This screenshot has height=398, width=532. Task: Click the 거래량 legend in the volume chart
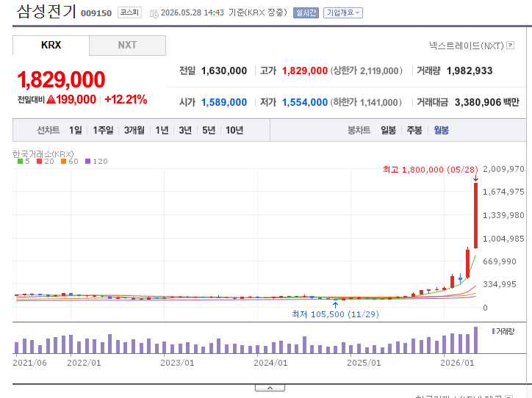click(503, 331)
